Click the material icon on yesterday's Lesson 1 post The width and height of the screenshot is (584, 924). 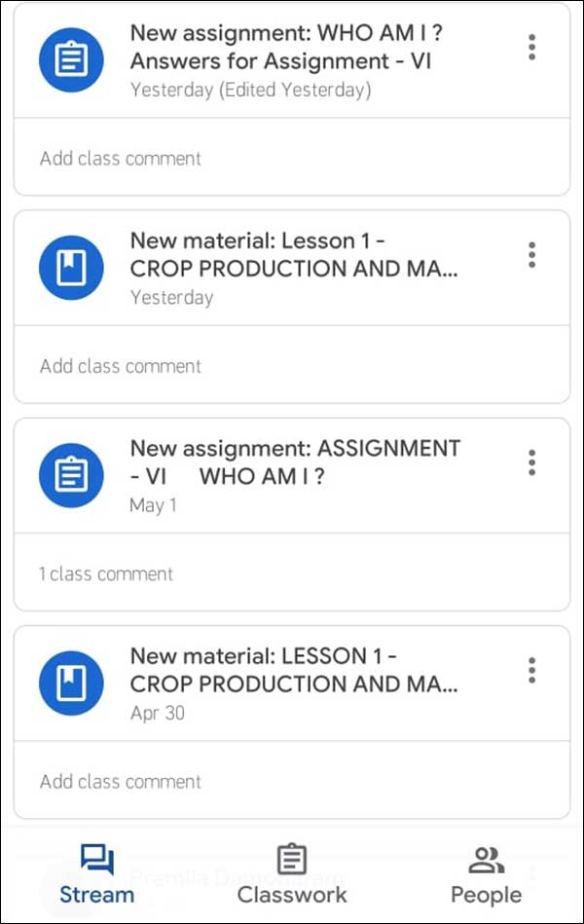[x=71, y=268]
